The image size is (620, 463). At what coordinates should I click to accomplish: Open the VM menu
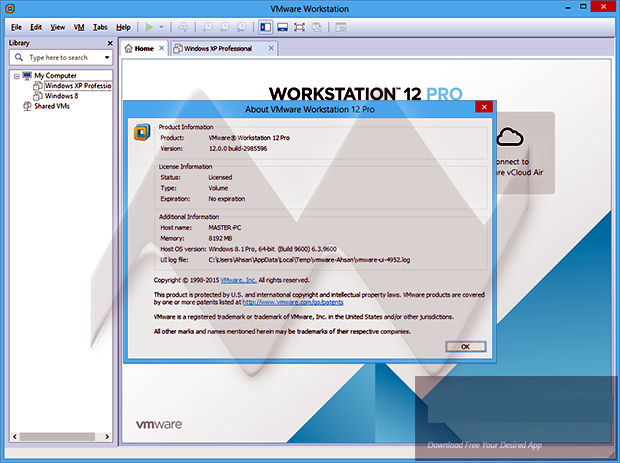(x=79, y=27)
